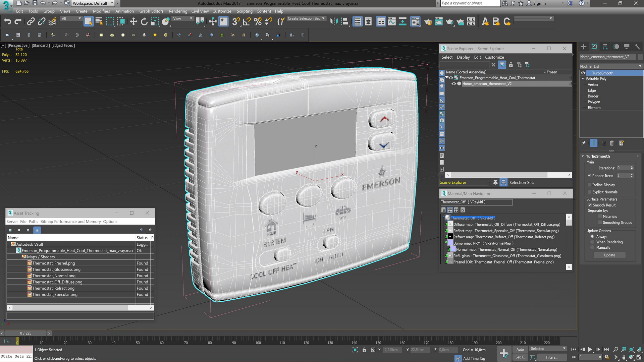Activate the Unlink Selection tool
Screen dimensions: 644x362
[42, 22]
